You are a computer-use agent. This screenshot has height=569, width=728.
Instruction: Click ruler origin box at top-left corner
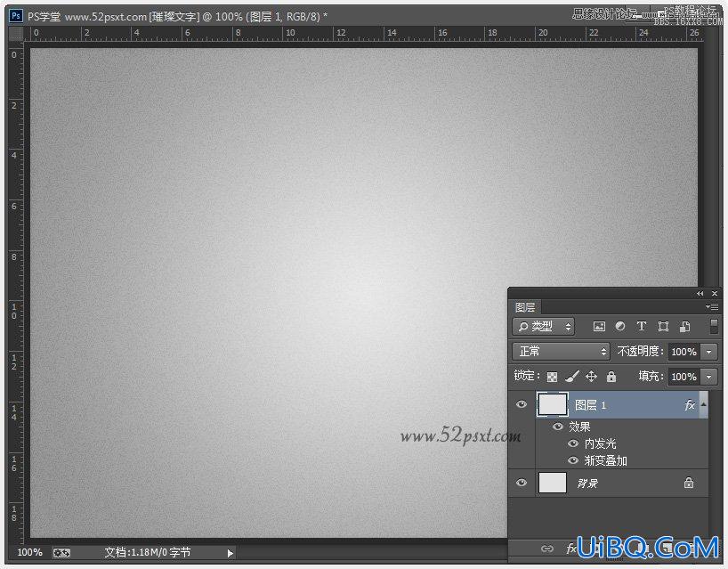click(x=16, y=34)
